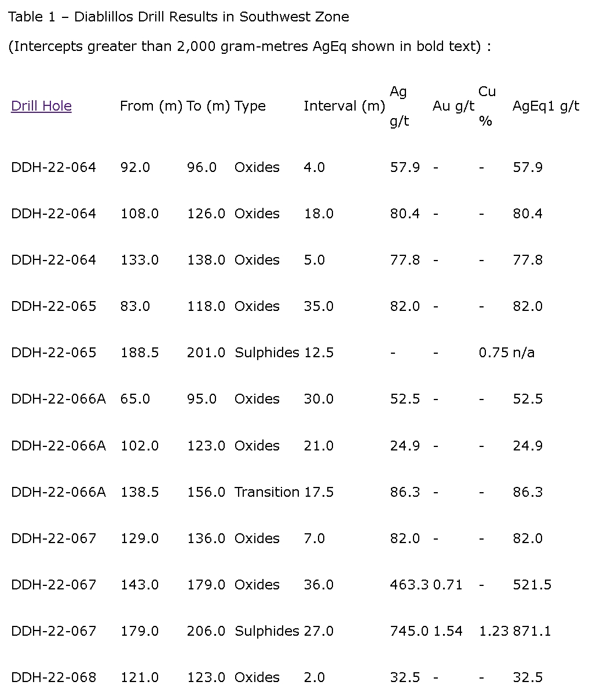Select the 188.5 From value
Image resolution: width=589 pixels, height=700 pixels.
[140, 353]
